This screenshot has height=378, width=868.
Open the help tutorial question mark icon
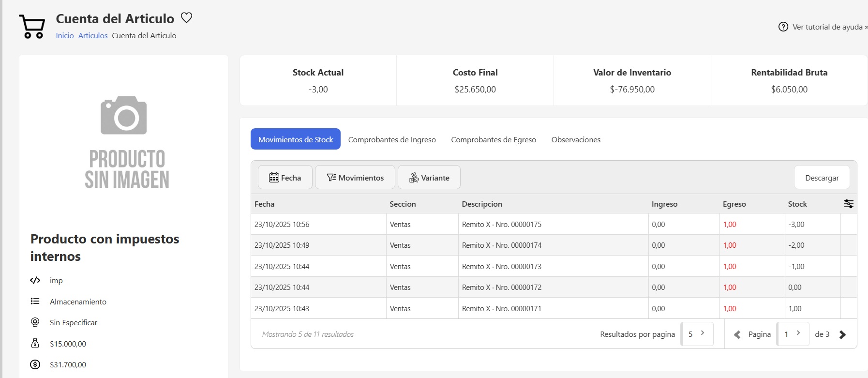(x=783, y=27)
